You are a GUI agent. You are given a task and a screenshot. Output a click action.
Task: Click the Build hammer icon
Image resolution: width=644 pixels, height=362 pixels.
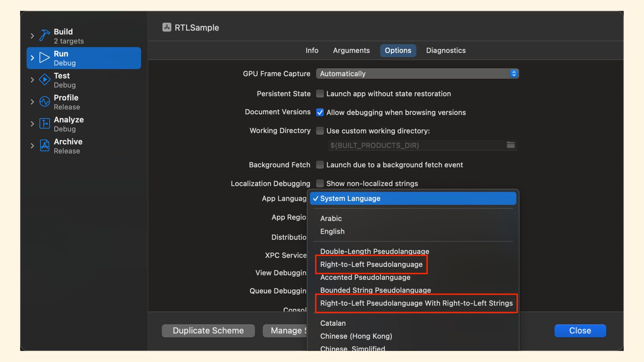pyautogui.click(x=44, y=36)
